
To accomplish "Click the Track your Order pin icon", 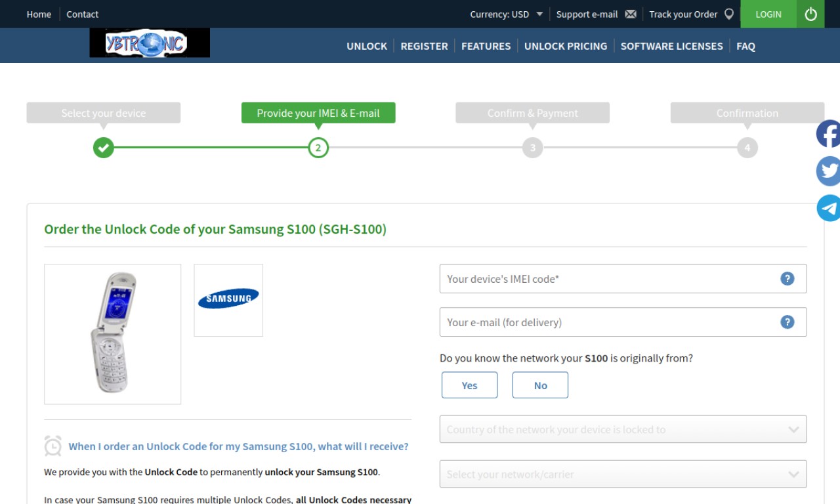I will pos(728,14).
